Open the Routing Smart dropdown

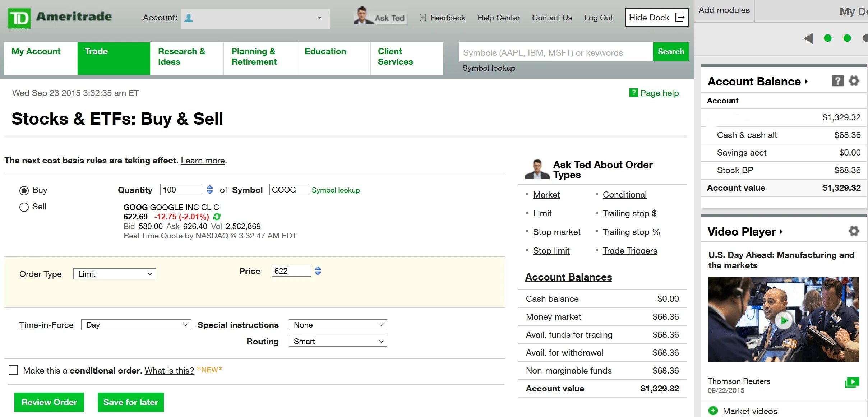[338, 341]
